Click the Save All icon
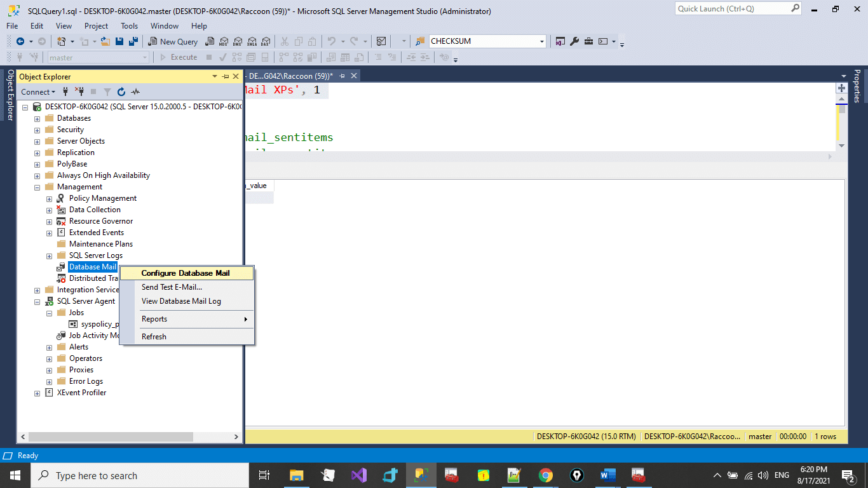 tap(133, 41)
